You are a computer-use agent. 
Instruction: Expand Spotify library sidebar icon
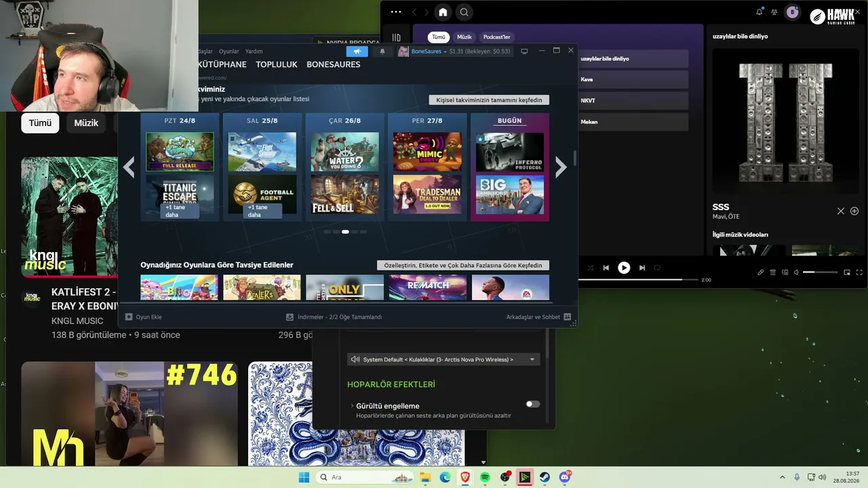pyautogui.click(x=396, y=38)
